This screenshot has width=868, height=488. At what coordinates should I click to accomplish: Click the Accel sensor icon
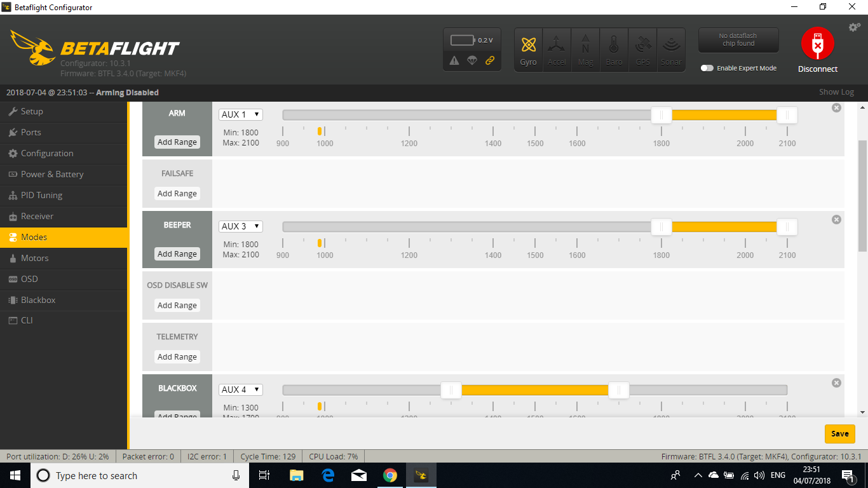[x=557, y=49]
